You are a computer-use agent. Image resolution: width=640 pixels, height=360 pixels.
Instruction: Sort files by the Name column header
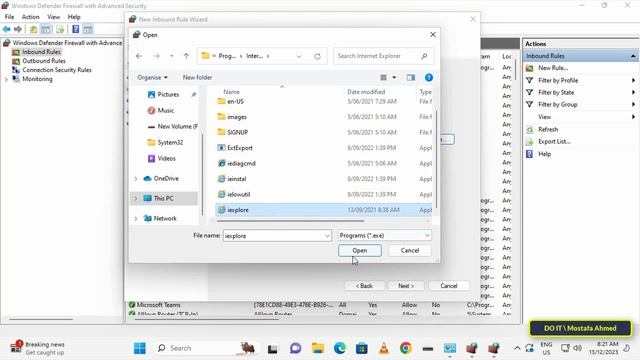231,92
